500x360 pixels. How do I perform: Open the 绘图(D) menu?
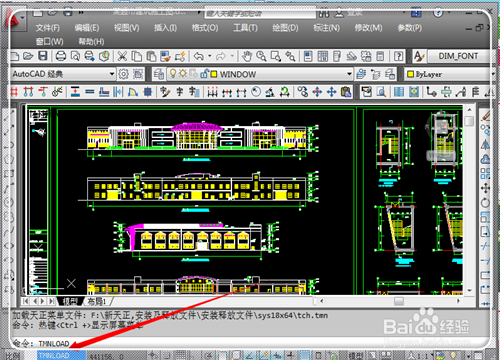tap(285, 28)
